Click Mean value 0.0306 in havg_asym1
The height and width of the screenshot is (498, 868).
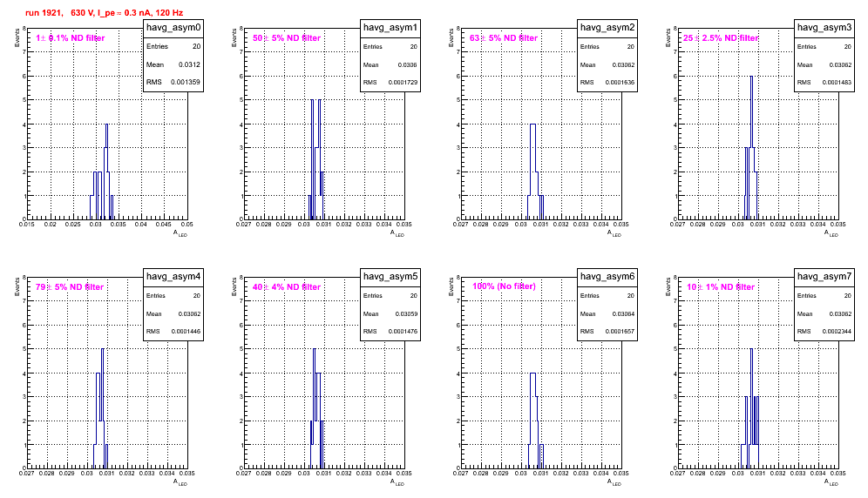point(408,64)
